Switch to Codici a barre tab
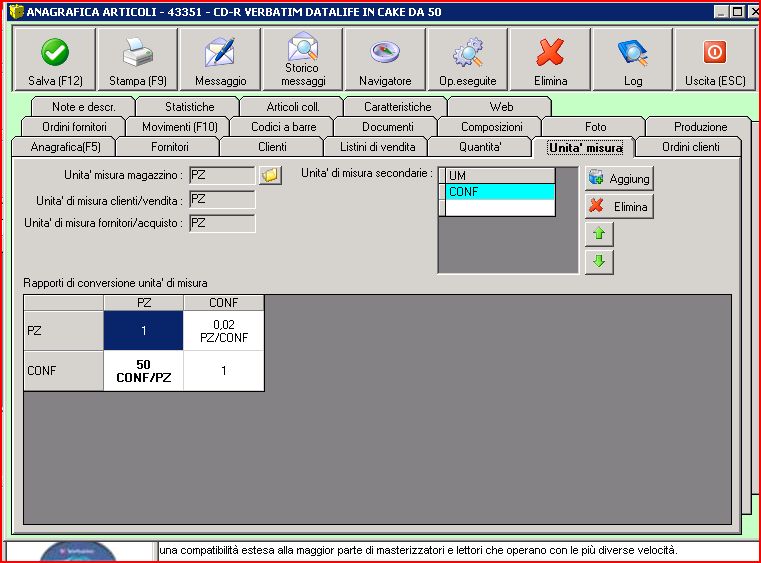The height and width of the screenshot is (563, 761). 283,127
